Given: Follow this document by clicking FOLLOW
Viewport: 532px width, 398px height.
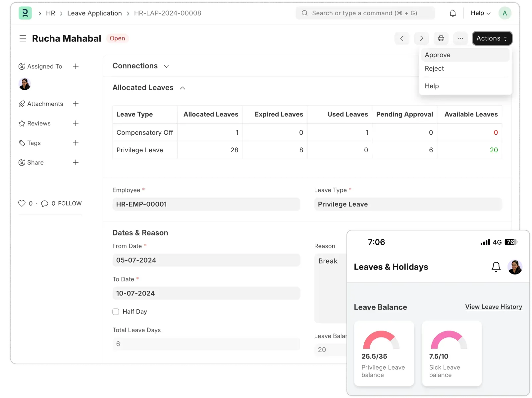Looking at the screenshot, I should (70, 203).
